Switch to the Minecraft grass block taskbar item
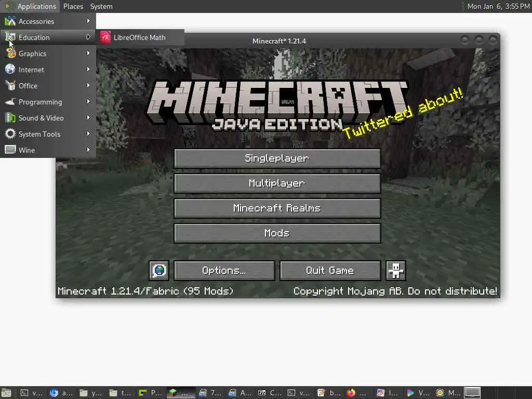This screenshot has height=399, width=532. 180,393
